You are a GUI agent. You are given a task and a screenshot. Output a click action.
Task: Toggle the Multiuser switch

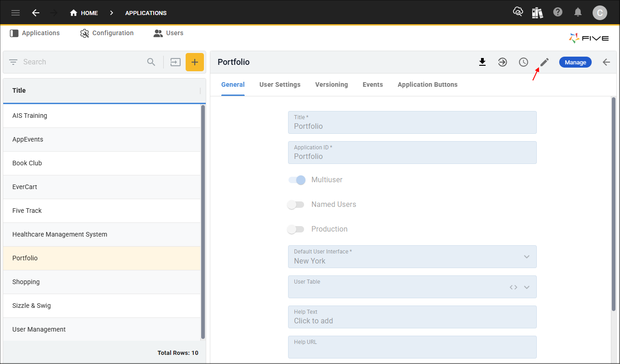297,180
